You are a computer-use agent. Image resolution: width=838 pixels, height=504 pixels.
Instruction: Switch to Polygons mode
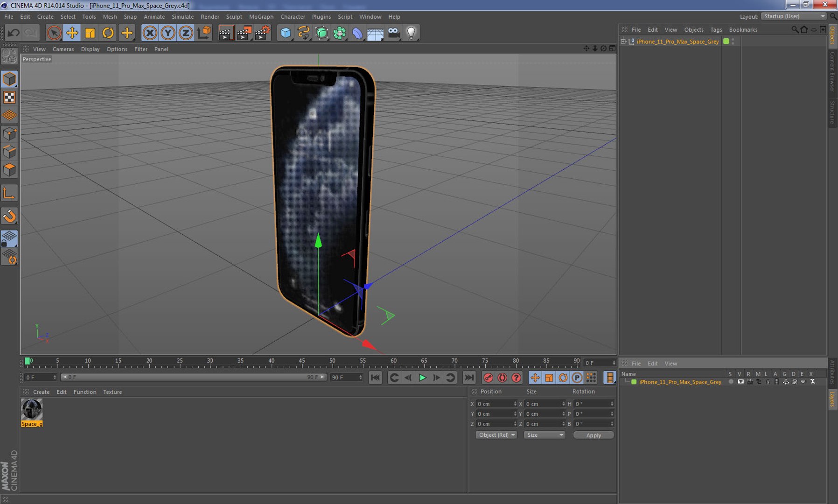pyautogui.click(x=9, y=170)
